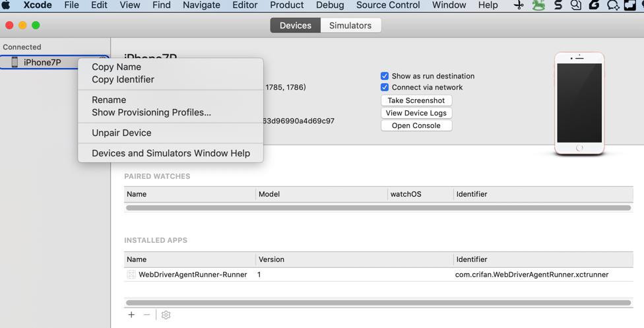Click the iPhone icon beside iPhone7P
Screen dimensions: 644x328
[x=15, y=62]
